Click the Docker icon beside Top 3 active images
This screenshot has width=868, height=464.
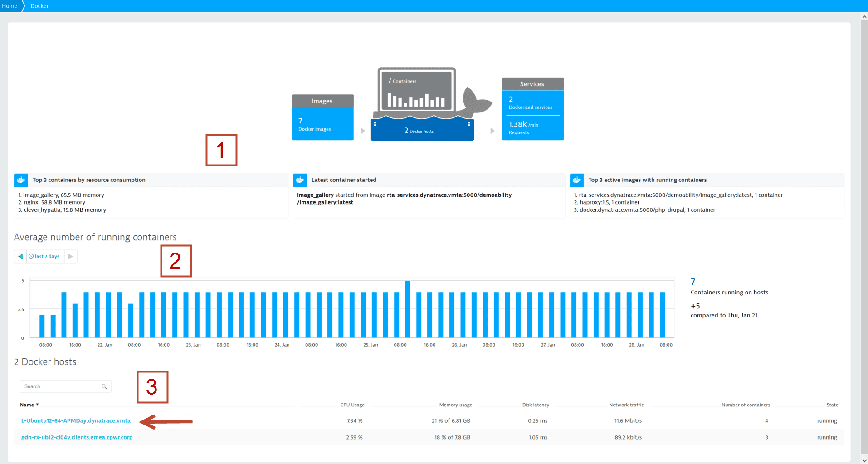pos(577,180)
